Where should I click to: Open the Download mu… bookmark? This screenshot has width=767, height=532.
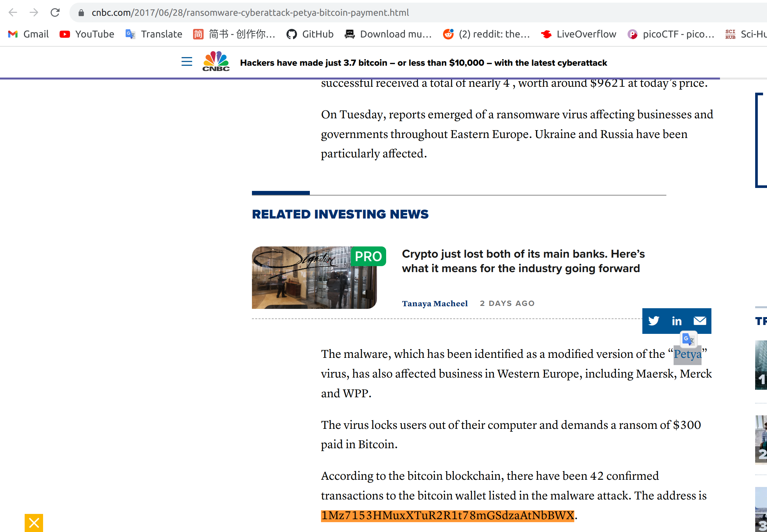coord(388,34)
